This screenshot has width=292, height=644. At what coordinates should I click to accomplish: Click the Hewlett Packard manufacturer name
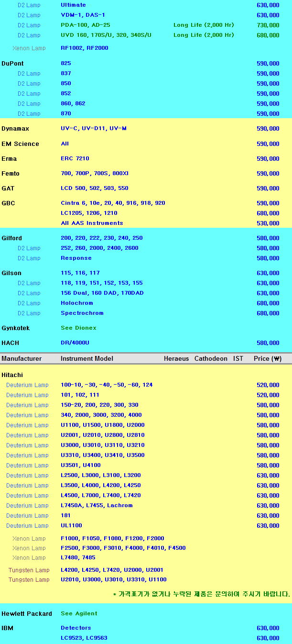point(27,614)
